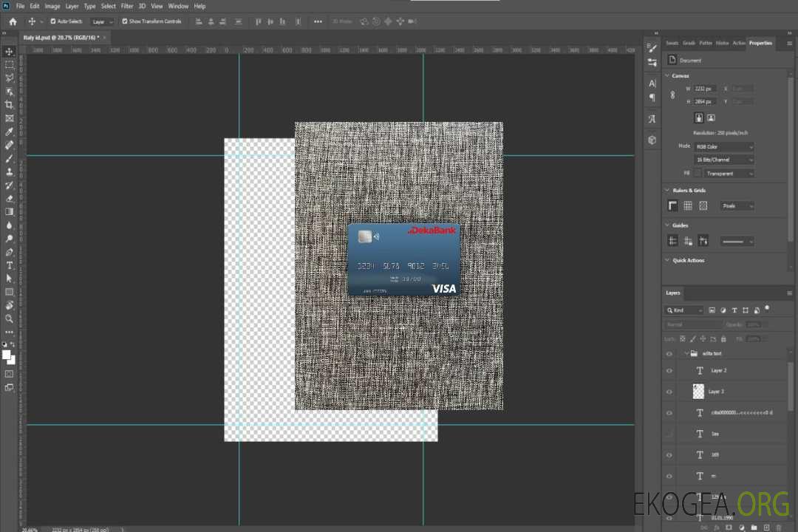The image size is (798, 532).
Task: Click the Home icon in options bar
Action: coord(13,21)
